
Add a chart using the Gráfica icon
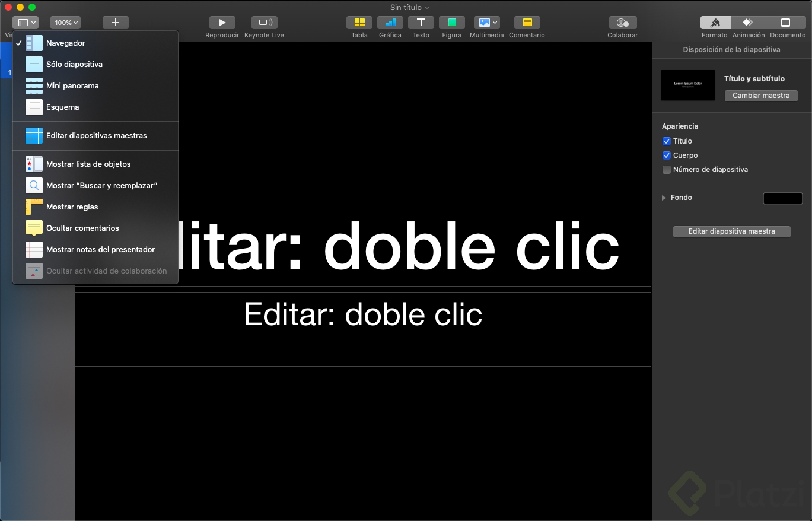pyautogui.click(x=390, y=23)
